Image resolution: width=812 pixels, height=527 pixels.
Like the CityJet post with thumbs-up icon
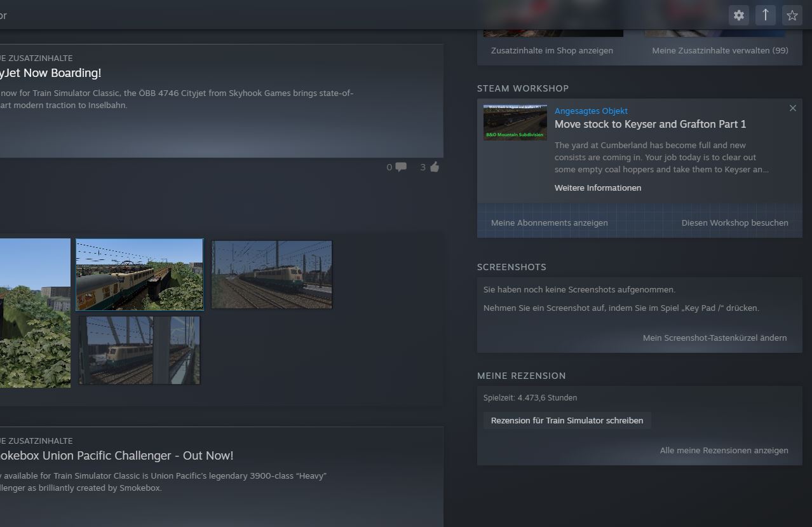[435, 167]
